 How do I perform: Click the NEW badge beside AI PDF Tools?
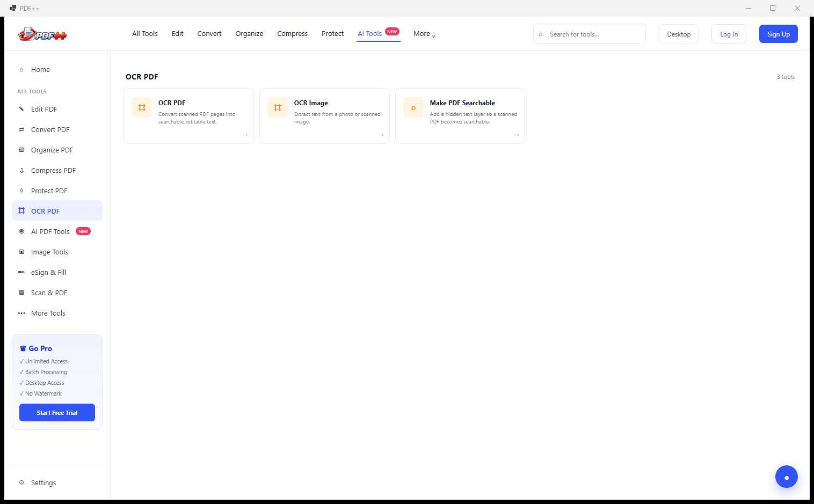pyautogui.click(x=83, y=231)
